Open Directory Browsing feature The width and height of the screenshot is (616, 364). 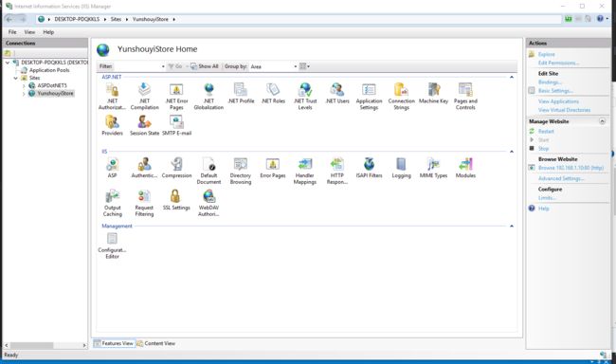(x=241, y=171)
